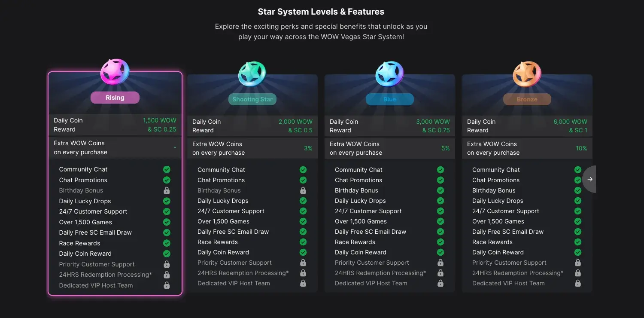Click the 5% extra WOW Coins value
The image size is (644, 318).
(446, 148)
